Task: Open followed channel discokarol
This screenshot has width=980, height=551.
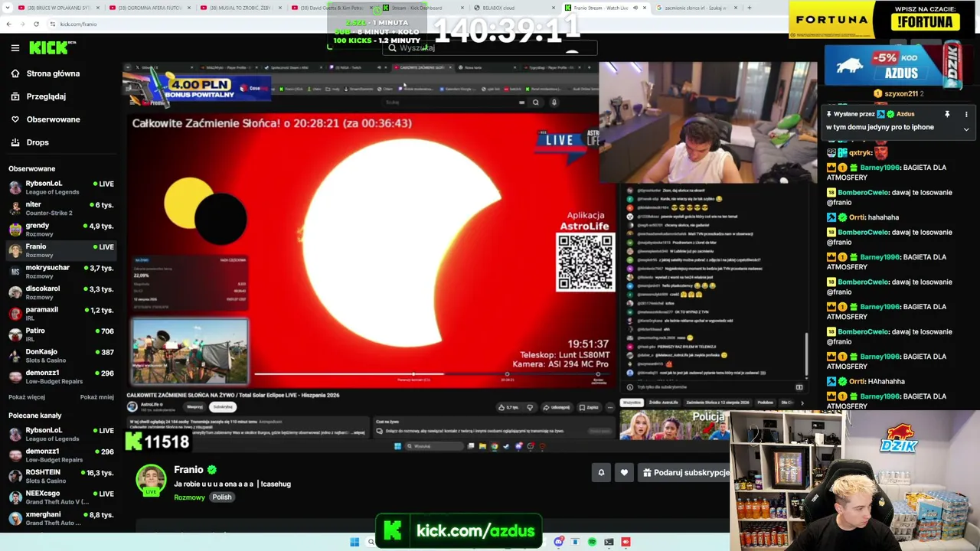Action: (61, 292)
